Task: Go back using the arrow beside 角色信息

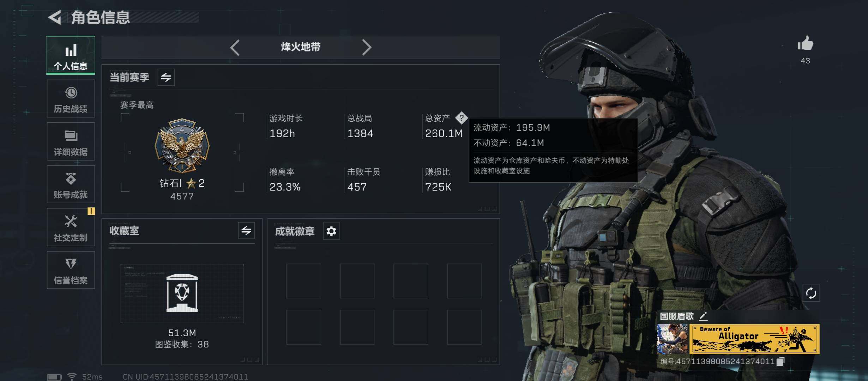Action: pyautogui.click(x=55, y=17)
